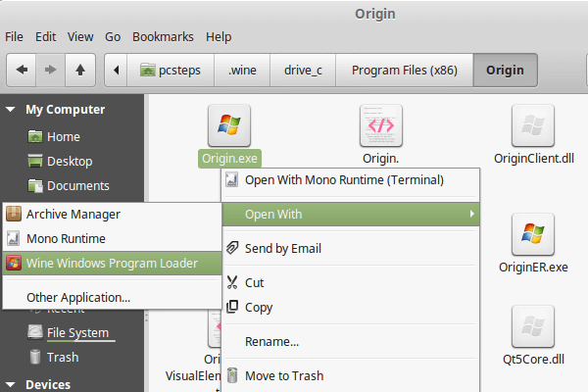Image resolution: width=588 pixels, height=392 pixels.
Task: Navigate to Program Files (x86) in path bar
Action: [x=404, y=70]
